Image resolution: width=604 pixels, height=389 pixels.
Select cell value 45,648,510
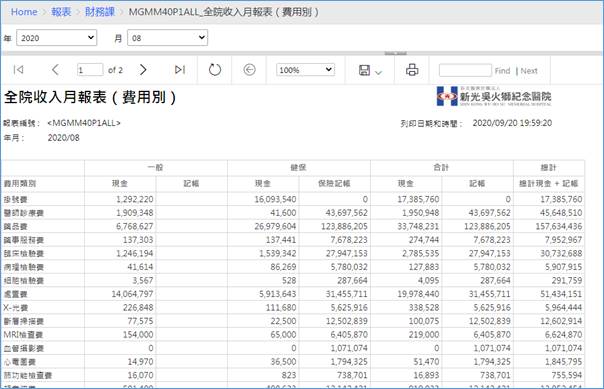561,213
